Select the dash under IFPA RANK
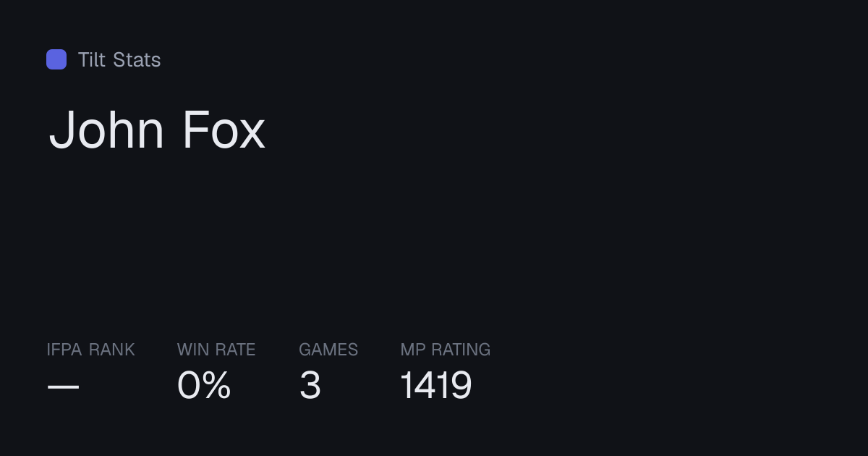 coord(63,387)
